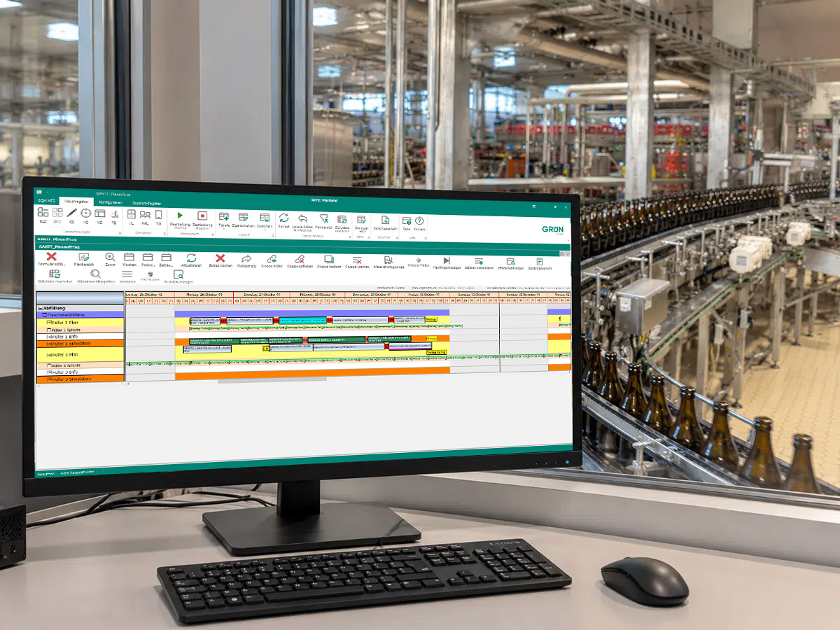Click the Planbereich chart icon

[84, 257]
